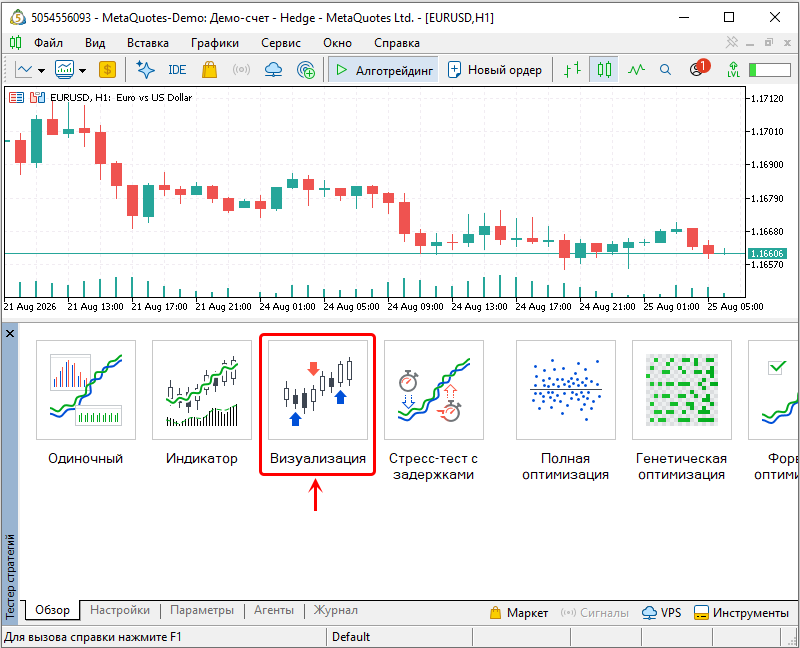Switch to the Обзор tab
800x648 pixels.
[53, 610]
